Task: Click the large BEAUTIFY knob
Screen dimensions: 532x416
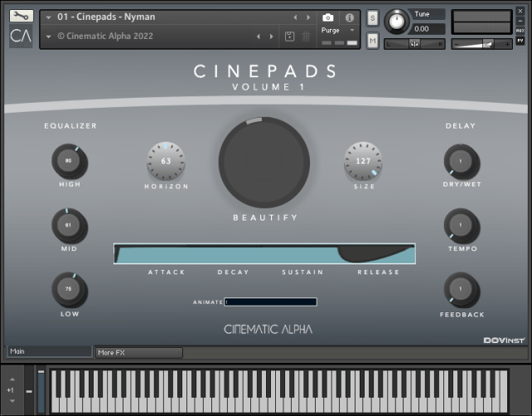Action: pyautogui.click(x=264, y=162)
